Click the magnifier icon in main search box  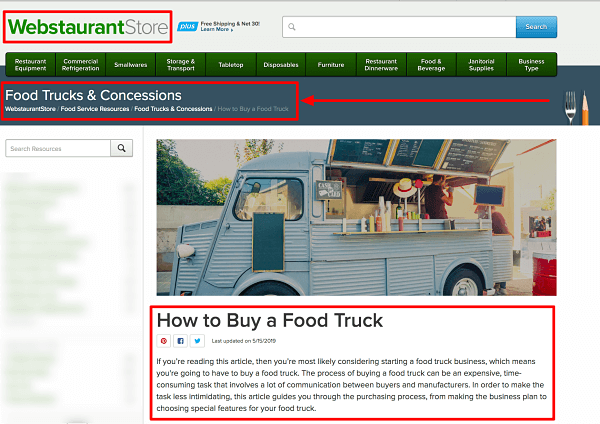[x=292, y=27]
